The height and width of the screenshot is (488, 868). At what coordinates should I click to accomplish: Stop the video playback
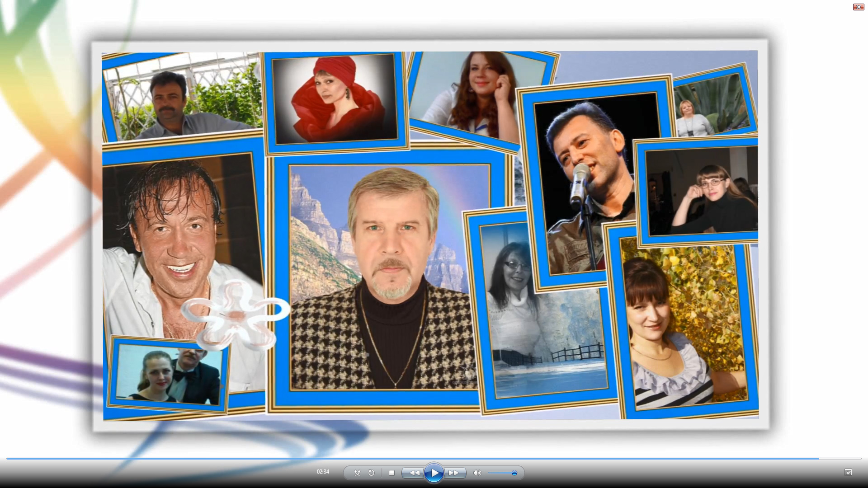(392, 473)
